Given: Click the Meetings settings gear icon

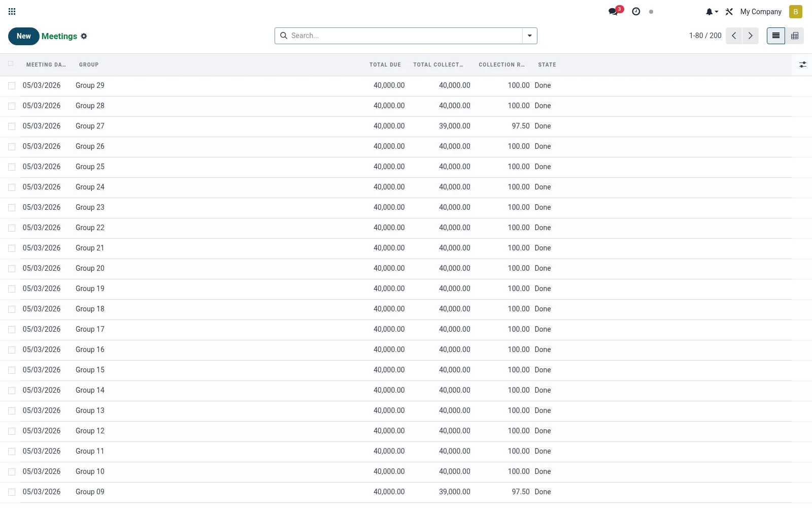Looking at the screenshot, I should (x=84, y=36).
